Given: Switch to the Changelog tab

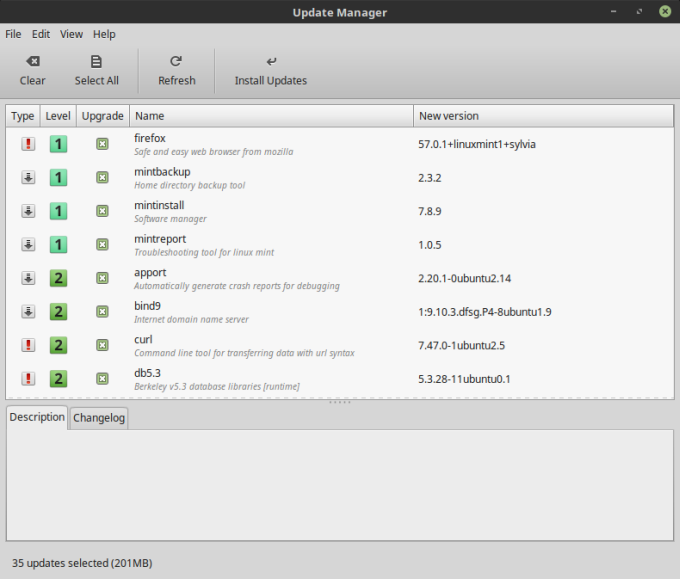Looking at the screenshot, I should (x=99, y=418).
